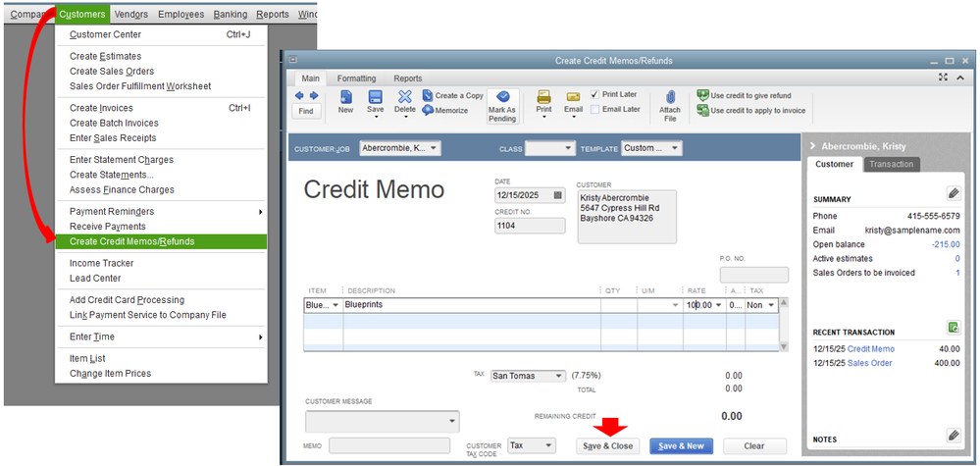Open the Employees menu

181,14
